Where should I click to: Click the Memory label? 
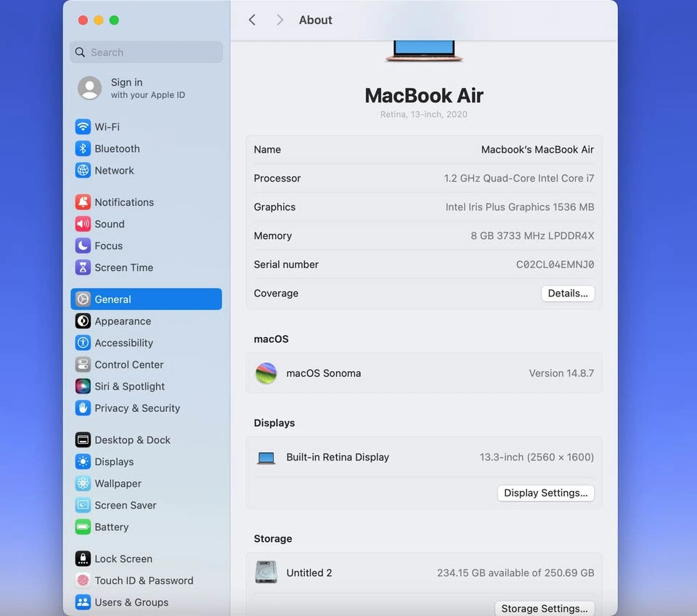272,236
